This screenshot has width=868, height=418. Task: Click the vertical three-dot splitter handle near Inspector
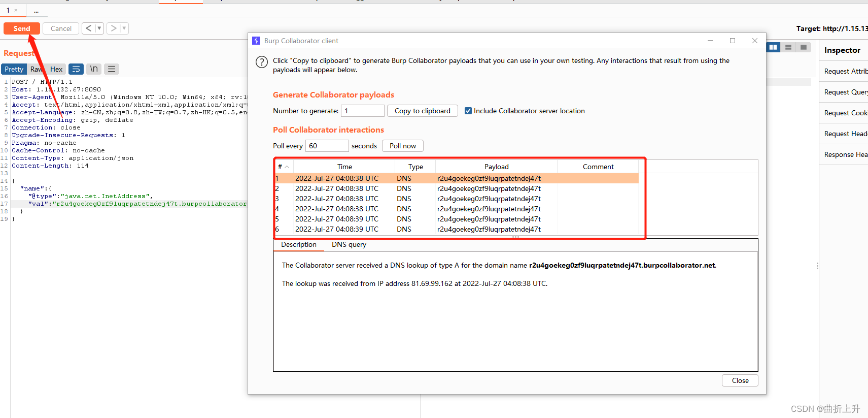817,266
